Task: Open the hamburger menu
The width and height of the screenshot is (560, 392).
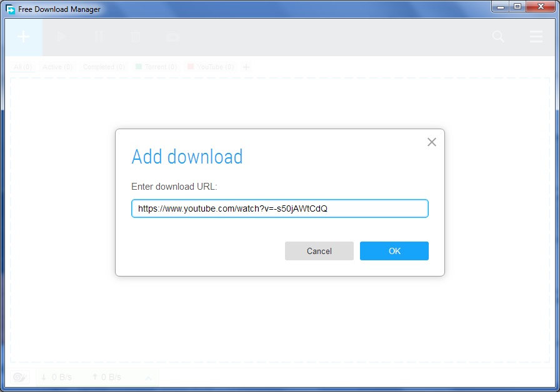Action: 536,37
